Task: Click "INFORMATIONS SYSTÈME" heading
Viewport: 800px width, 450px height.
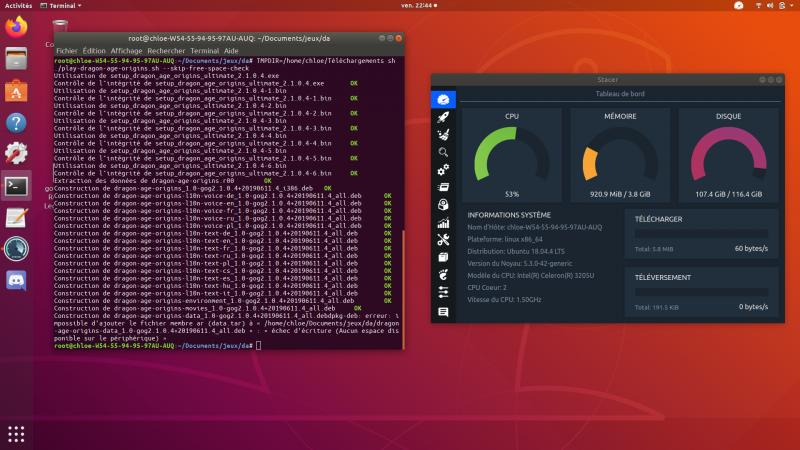Action: coord(509,215)
